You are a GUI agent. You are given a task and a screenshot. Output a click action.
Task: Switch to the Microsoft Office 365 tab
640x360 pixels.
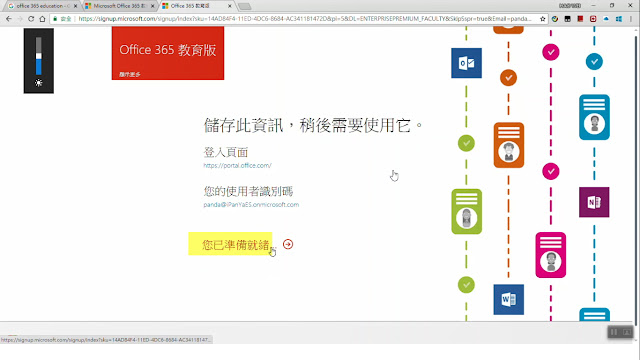118,6
